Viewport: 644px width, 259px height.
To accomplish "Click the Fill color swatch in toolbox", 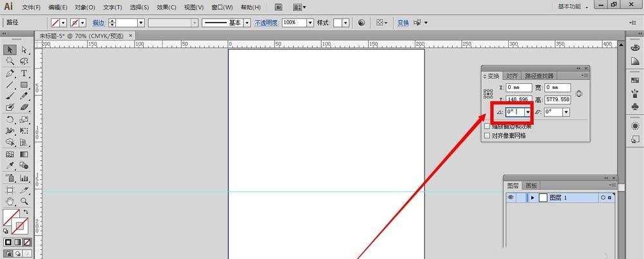I will pyautogui.click(x=11, y=217).
